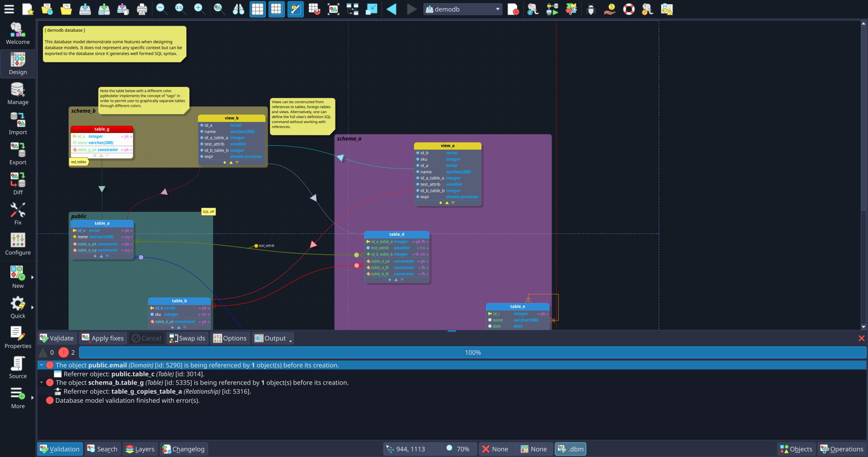
Task: Open the Source panel from the sidebar
Action: click(18, 367)
